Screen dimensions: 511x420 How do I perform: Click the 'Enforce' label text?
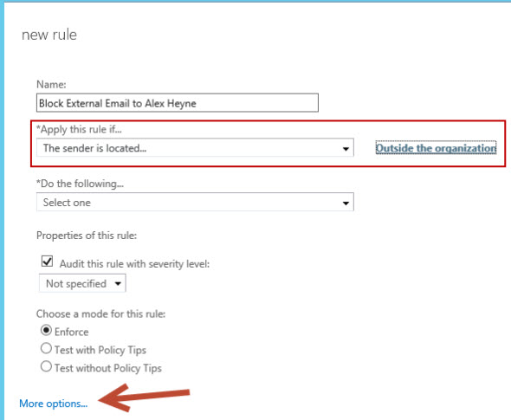click(x=72, y=332)
